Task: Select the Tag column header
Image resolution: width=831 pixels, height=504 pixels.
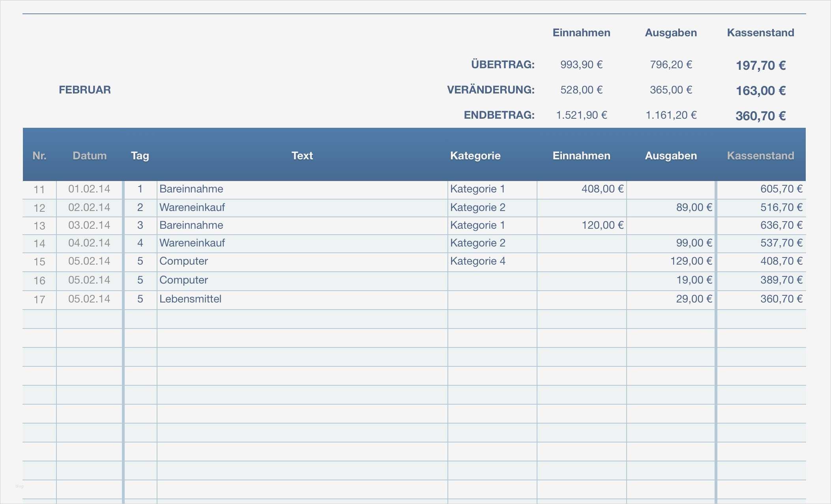Action: click(x=140, y=156)
